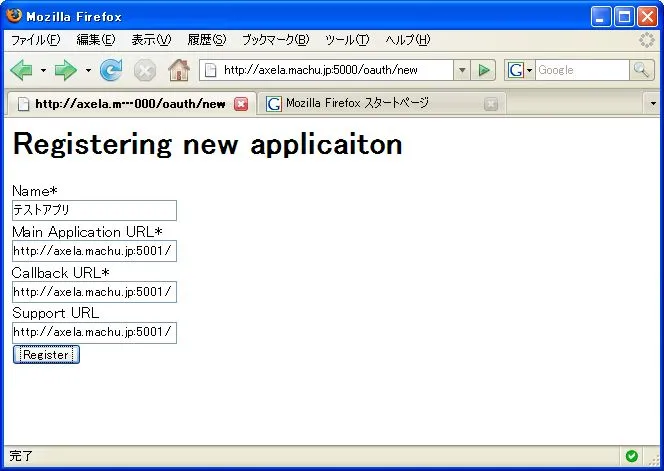Click the Support URL label
Viewport: 664px width, 471px height.
55,313
